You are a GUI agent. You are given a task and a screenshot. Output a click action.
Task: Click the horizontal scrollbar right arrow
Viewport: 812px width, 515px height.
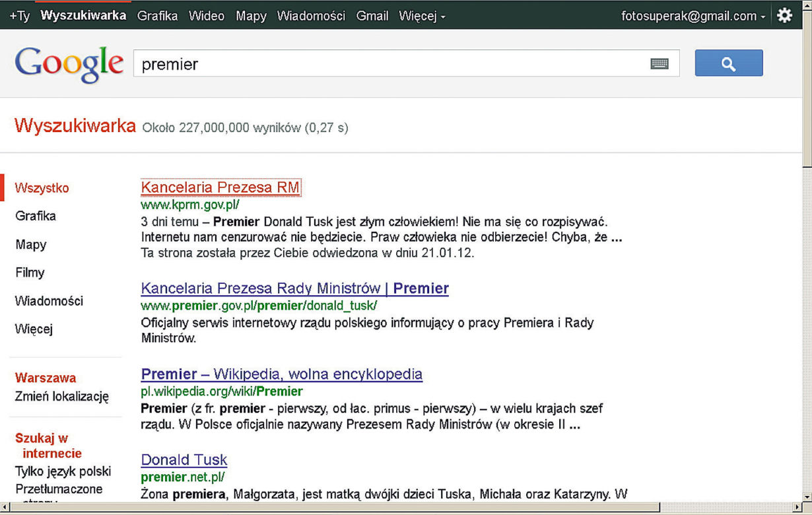(x=797, y=508)
